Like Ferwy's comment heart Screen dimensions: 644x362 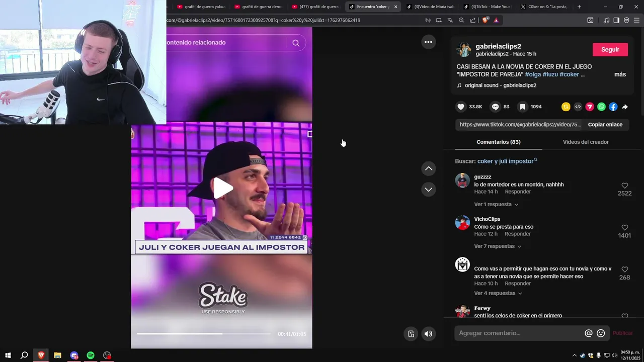[x=624, y=316]
